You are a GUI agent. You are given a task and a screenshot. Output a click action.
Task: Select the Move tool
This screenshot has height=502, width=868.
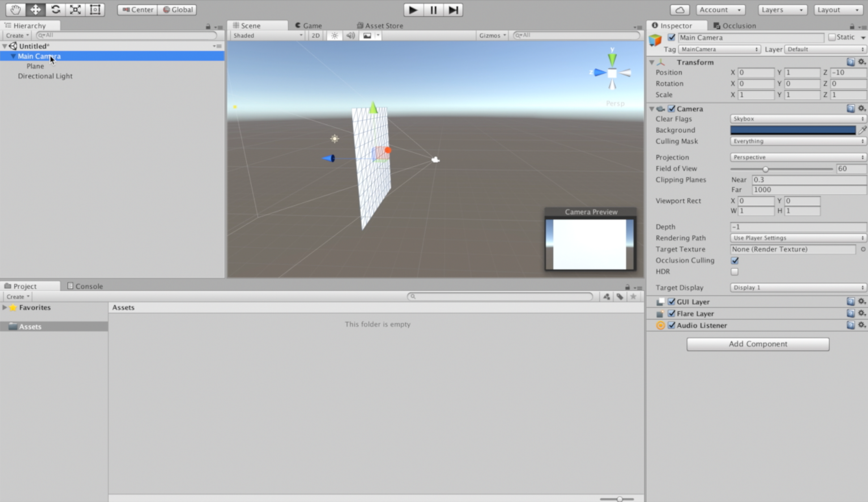pyautogui.click(x=35, y=10)
